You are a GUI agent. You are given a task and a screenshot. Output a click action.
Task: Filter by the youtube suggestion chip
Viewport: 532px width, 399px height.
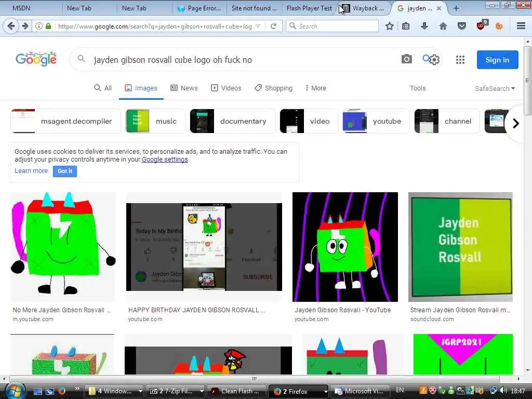[x=376, y=121]
